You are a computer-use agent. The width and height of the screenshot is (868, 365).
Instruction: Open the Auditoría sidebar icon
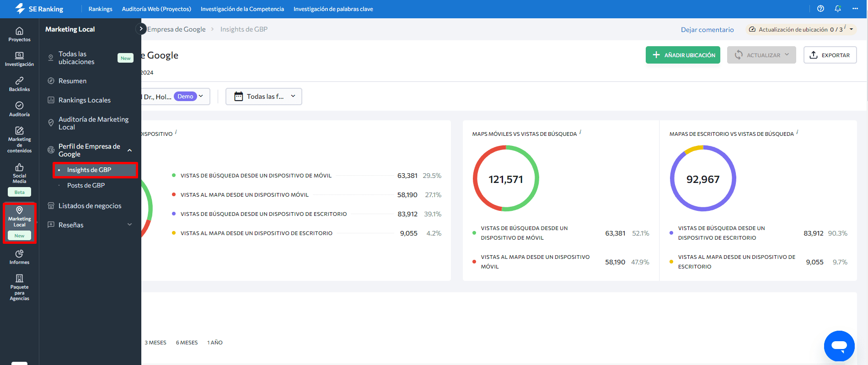(19, 109)
